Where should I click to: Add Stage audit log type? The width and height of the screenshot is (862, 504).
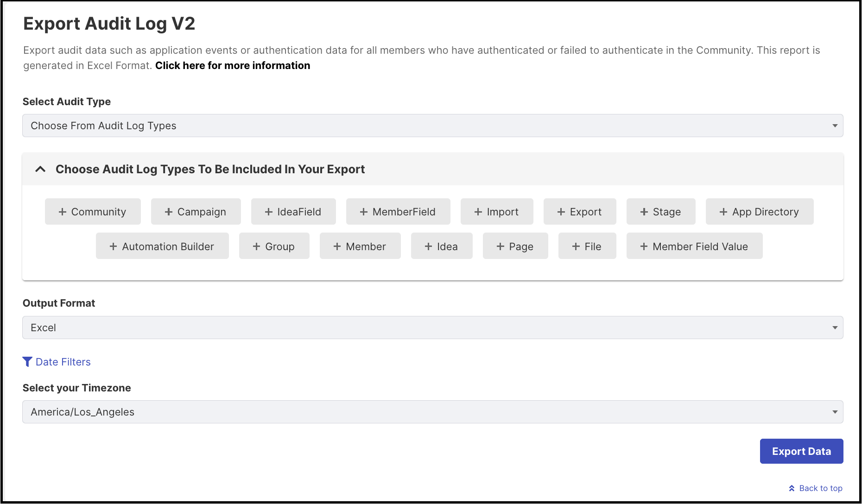tap(661, 212)
